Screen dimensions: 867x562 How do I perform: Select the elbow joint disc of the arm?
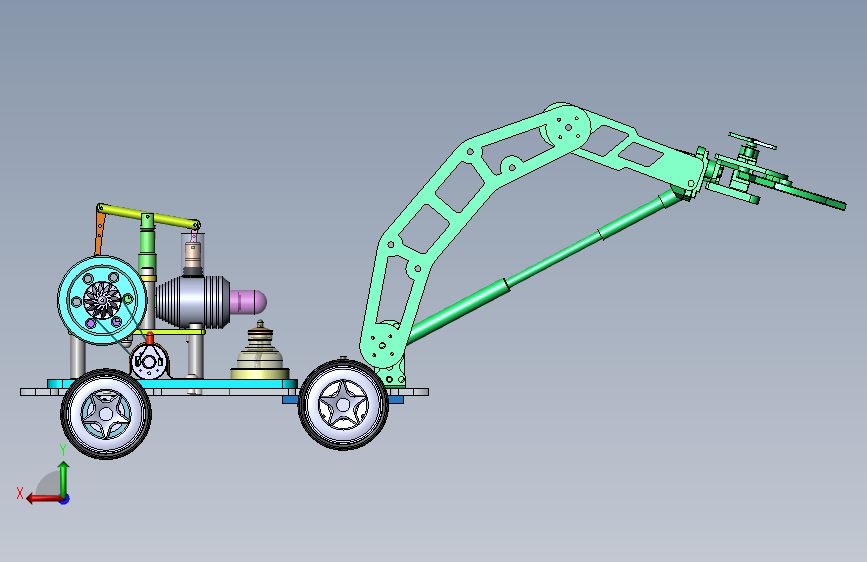tap(568, 127)
